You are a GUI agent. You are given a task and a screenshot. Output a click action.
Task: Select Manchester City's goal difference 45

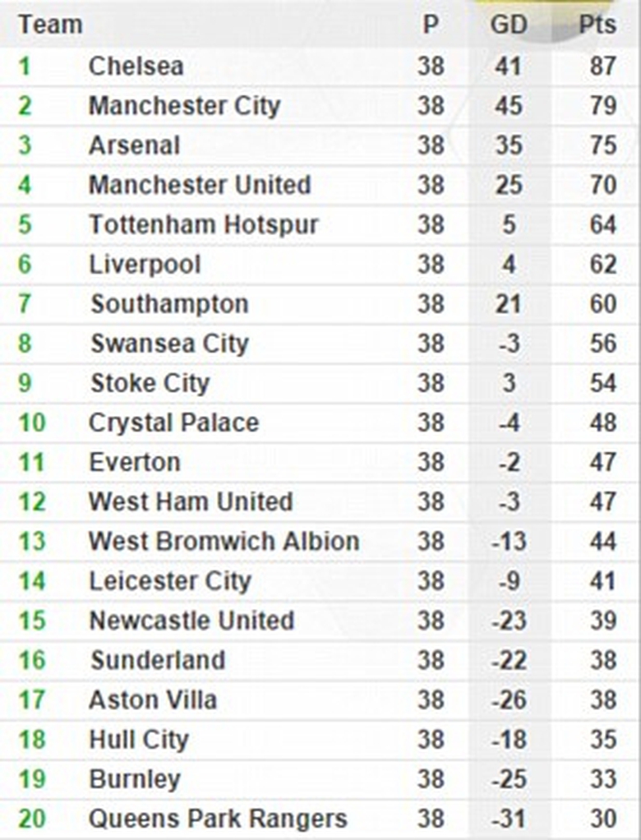508,106
